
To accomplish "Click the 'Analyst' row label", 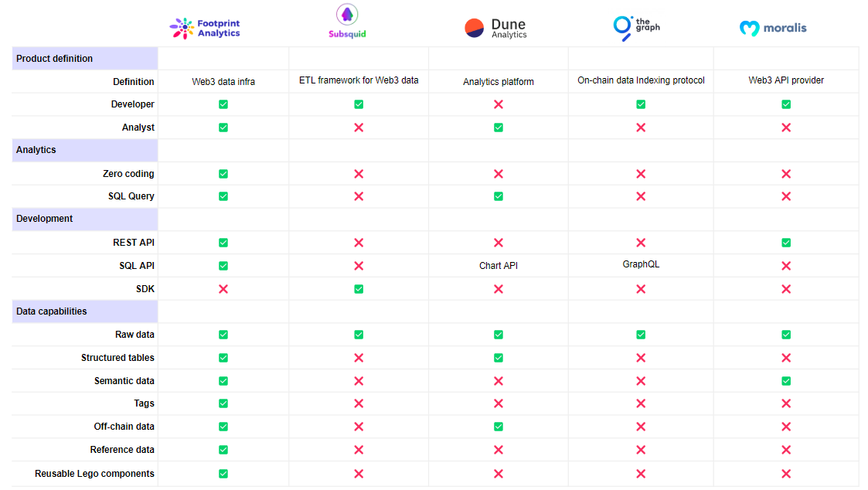I will coord(138,128).
